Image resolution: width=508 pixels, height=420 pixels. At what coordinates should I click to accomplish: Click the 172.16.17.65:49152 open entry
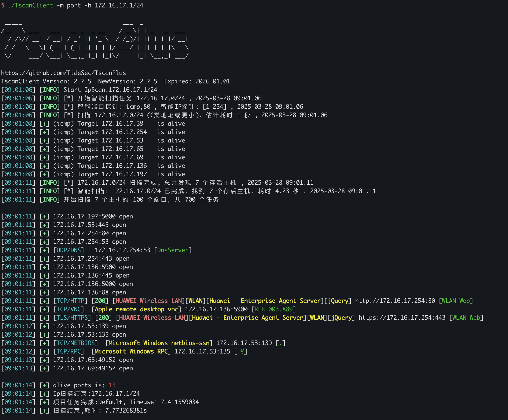tap(93, 360)
